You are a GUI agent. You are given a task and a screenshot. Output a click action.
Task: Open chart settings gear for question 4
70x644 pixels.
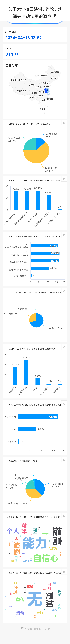[64, 291]
